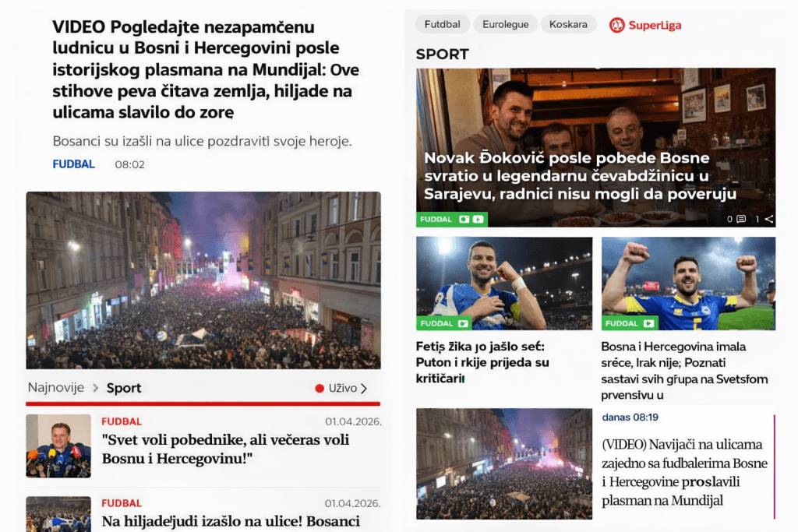Open the Koskara category pill
The image size is (798, 532).
(568, 24)
